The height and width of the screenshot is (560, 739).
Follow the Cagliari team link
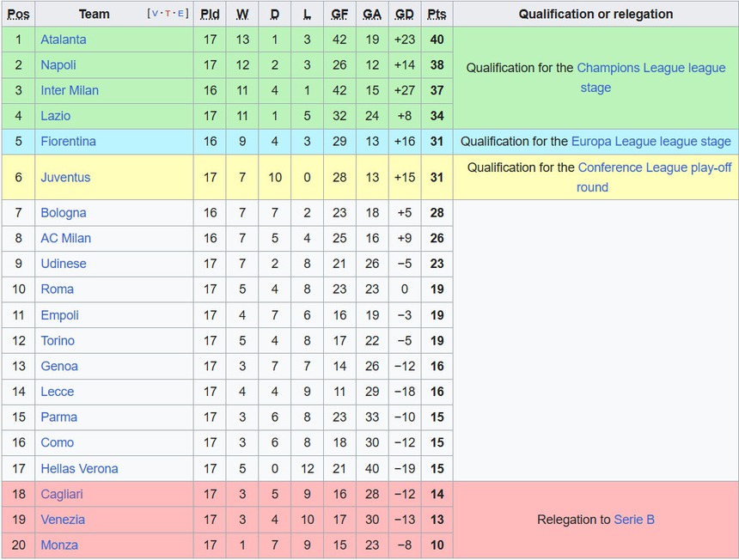click(x=62, y=495)
